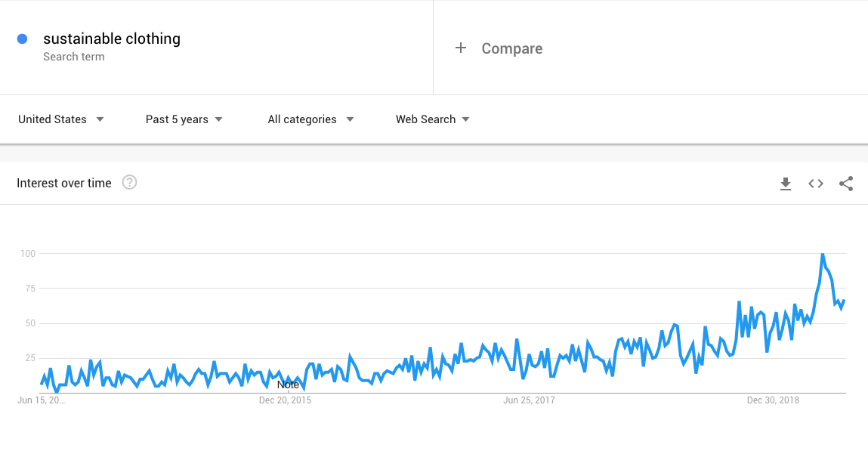Open the Past 5 years dropdown

[184, 119]
